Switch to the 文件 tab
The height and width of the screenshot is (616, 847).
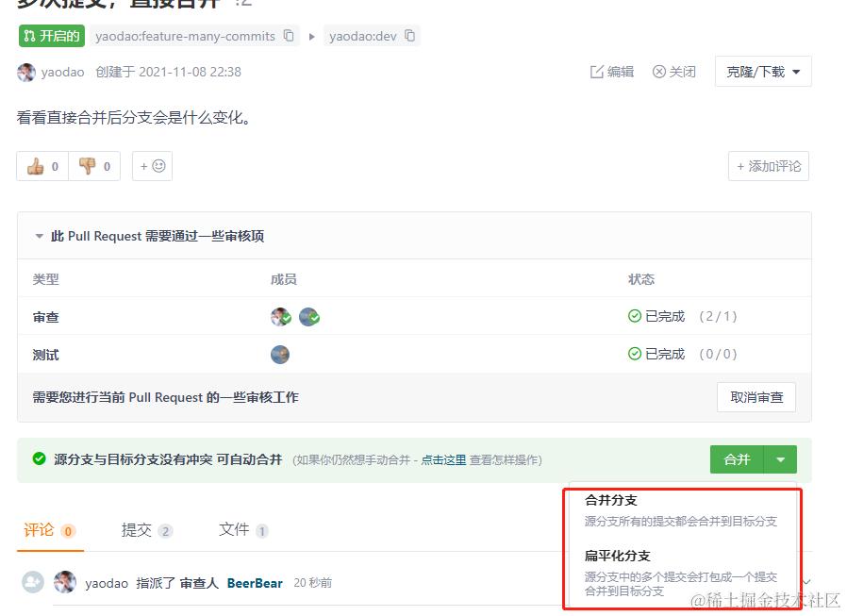coord(235,530)
